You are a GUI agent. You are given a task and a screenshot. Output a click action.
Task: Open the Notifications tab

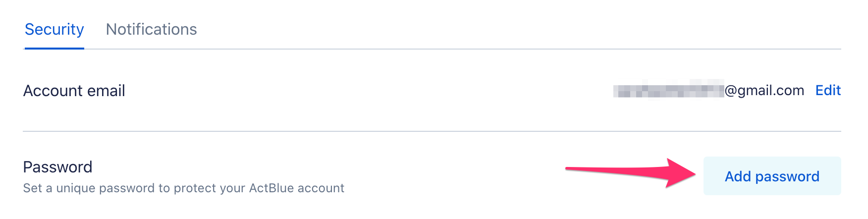tap(151, 30)
